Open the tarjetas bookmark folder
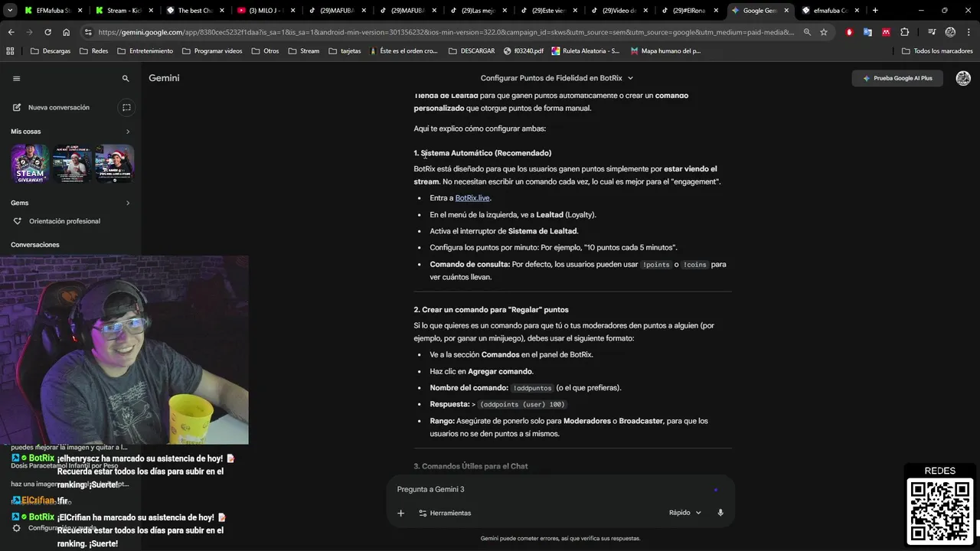Image resolution: width=980 pixels, height=551 pixels. pos(344,51)
